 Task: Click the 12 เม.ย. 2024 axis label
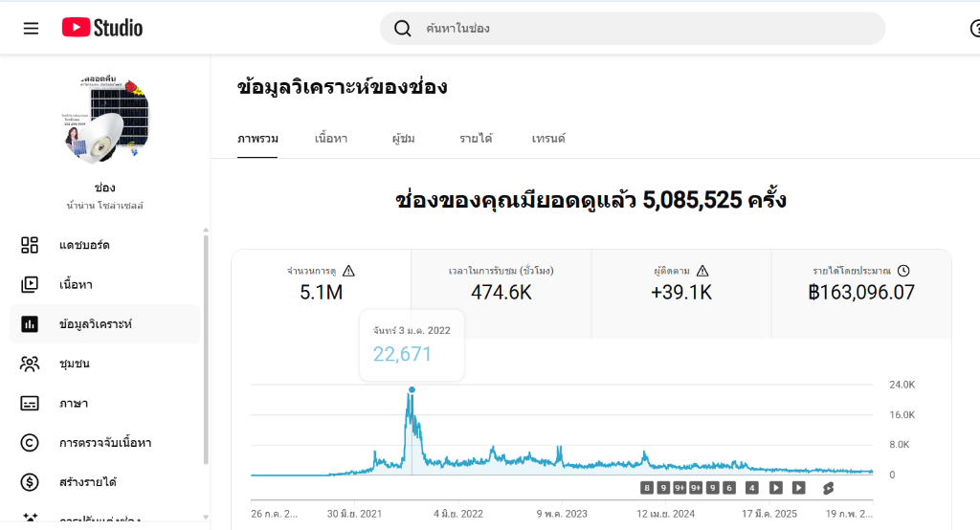tap(666, 514)
